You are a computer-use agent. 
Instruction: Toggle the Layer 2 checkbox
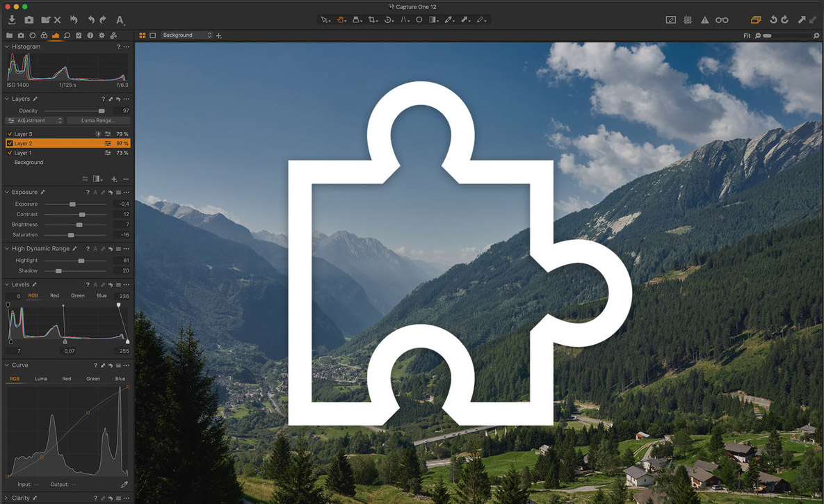point(10,143)
